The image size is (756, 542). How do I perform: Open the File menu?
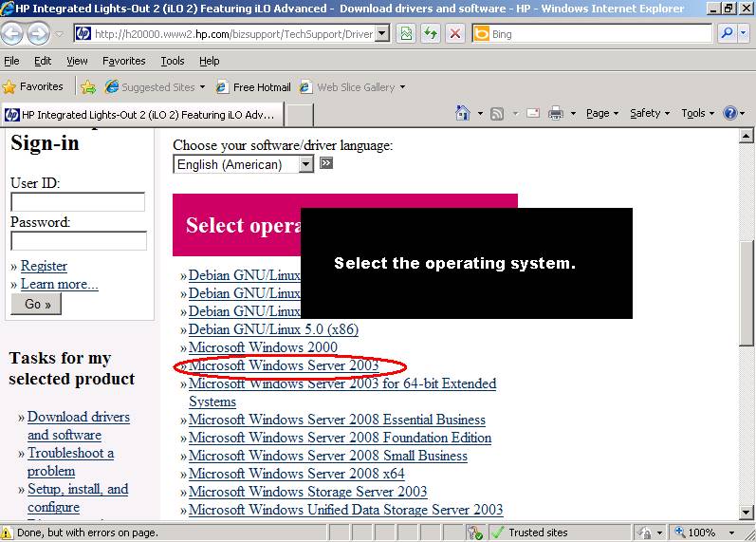click(x=11, y=61)
